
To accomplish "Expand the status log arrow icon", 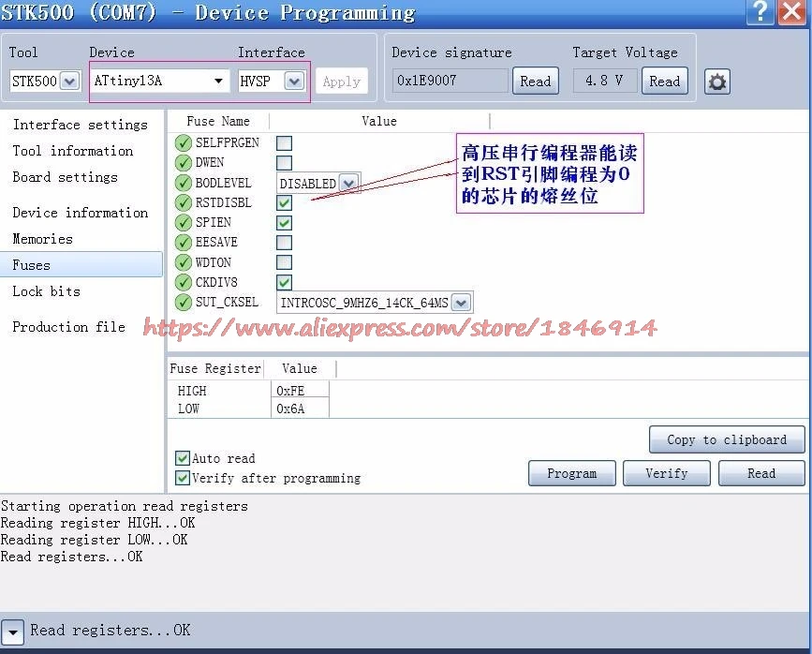I will coord(12,631).
